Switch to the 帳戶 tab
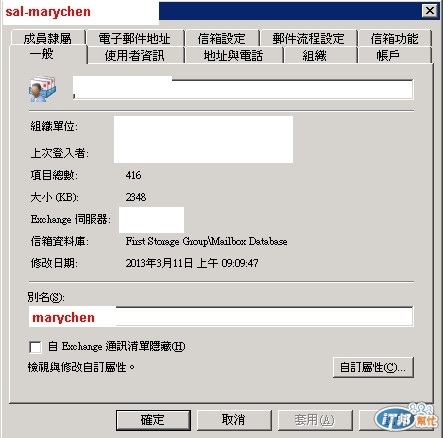The width and height of the screenshot is (443, 438). point(388,55)
